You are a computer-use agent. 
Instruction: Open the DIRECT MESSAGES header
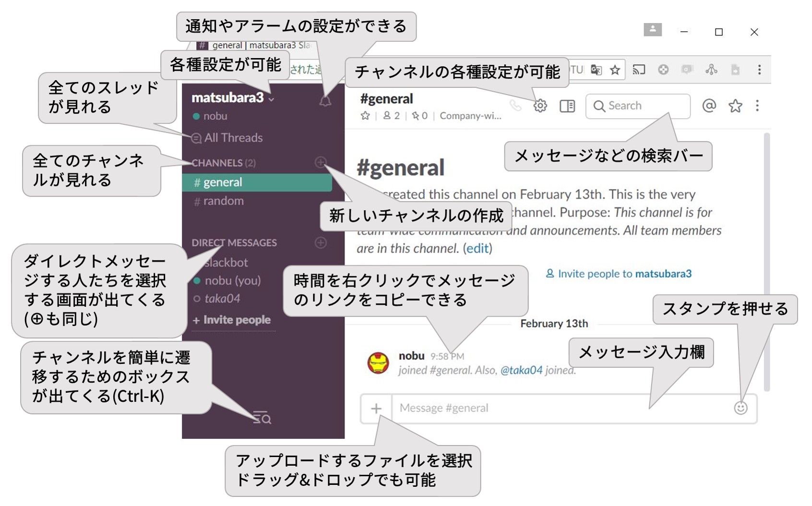coord(234,243)
